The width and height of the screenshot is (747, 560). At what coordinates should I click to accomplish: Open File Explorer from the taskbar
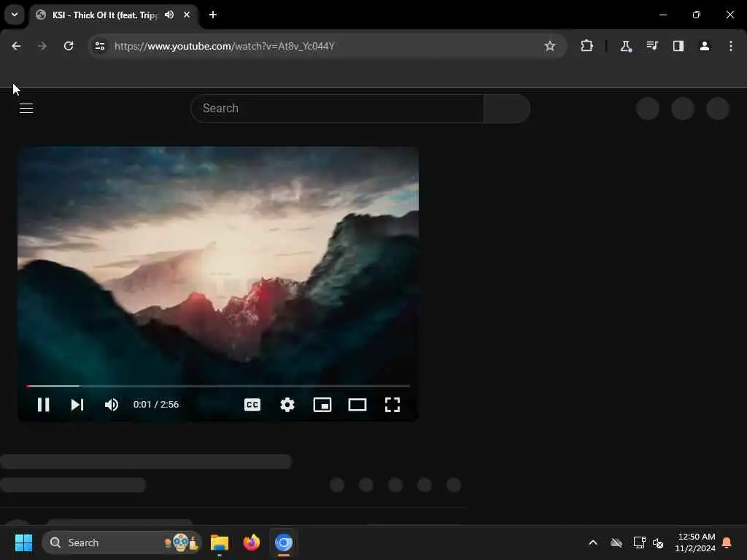pos(220,542)
